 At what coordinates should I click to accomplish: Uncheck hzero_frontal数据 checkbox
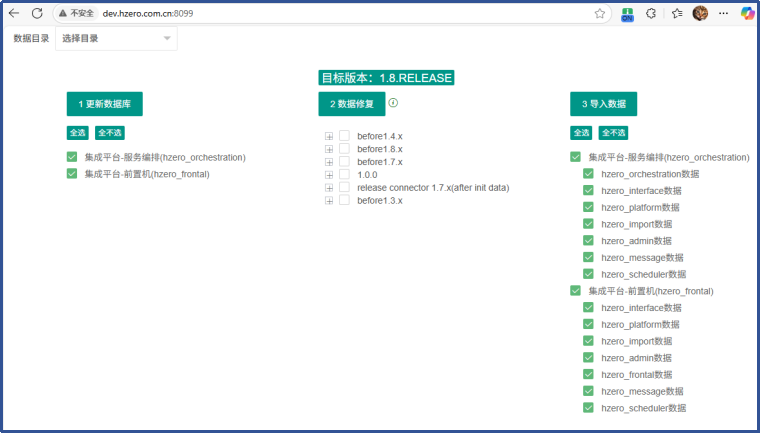pos(588,374)
